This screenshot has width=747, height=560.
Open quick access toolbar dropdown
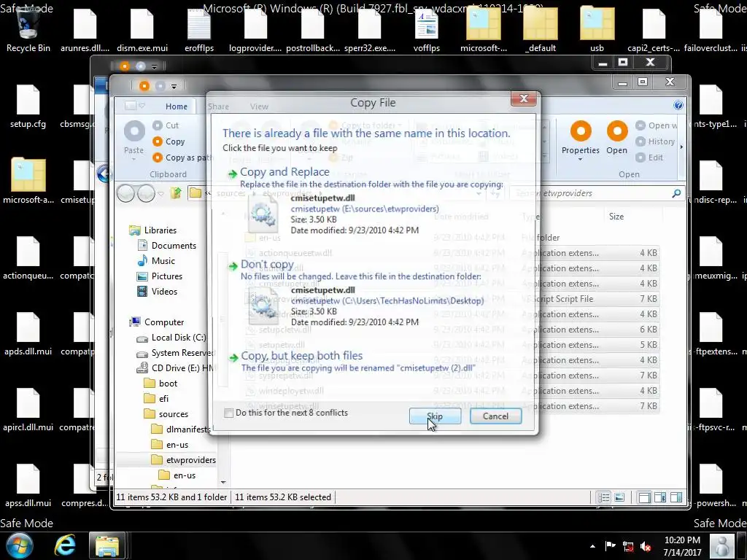click(x=174, y=87)
